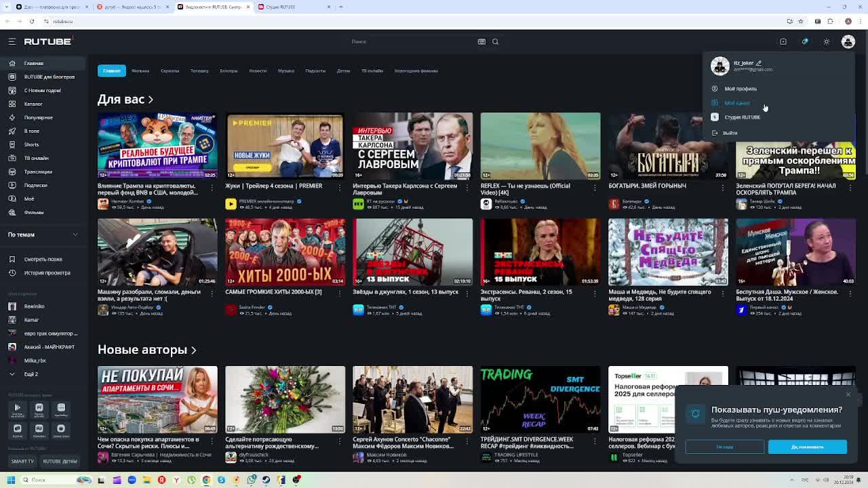Click the RUTUBE ДЕТЯМ button
868x488 pixels.
[60, 462]
